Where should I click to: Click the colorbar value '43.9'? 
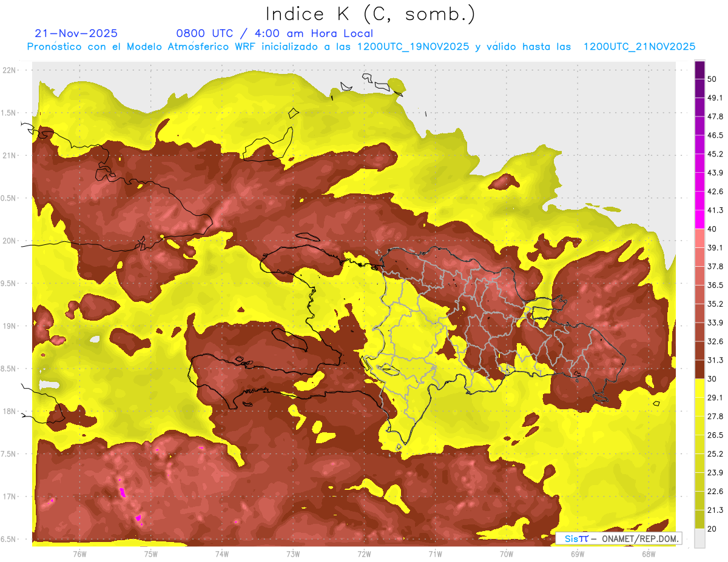715,173
